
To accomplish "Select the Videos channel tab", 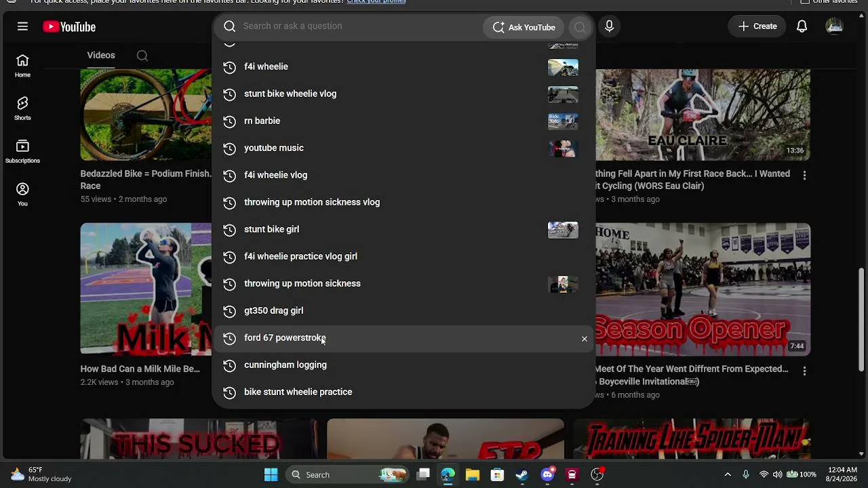I will coord(101,55).
